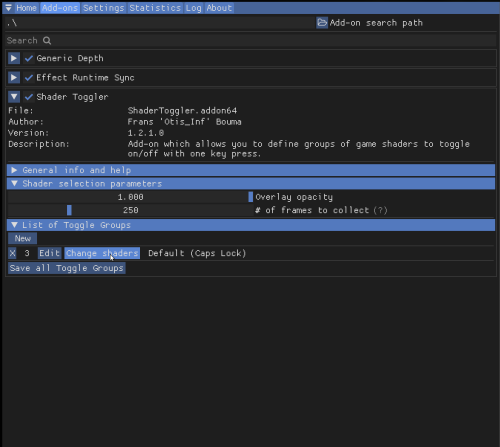Click the New toggle group button
500x447 pixels.
pyautogui.click(x=23, y=238)
